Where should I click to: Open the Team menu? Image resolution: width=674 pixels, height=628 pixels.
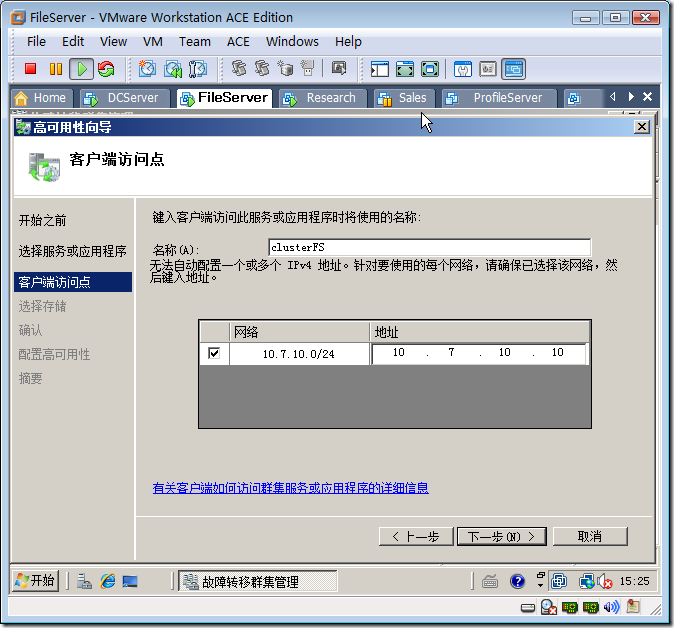tap(195, 41)
